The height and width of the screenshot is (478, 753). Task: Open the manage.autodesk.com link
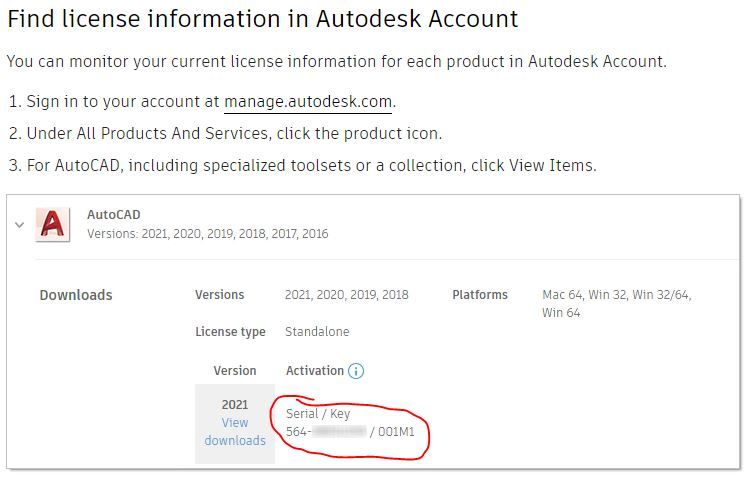(308, 102)
